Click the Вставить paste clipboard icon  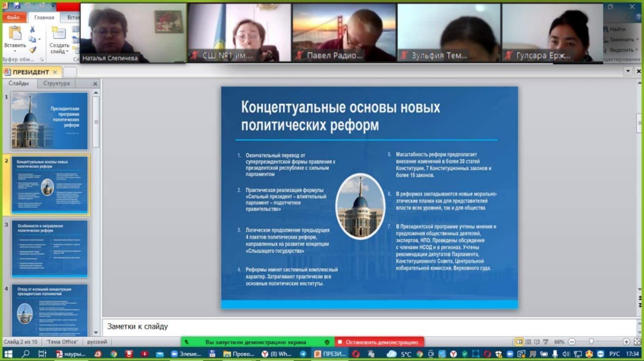(15, 34)
